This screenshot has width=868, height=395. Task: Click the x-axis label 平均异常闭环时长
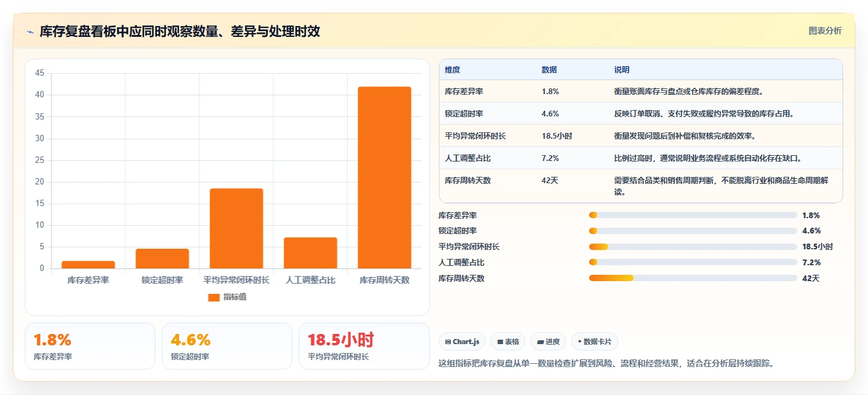pos(236,280)
